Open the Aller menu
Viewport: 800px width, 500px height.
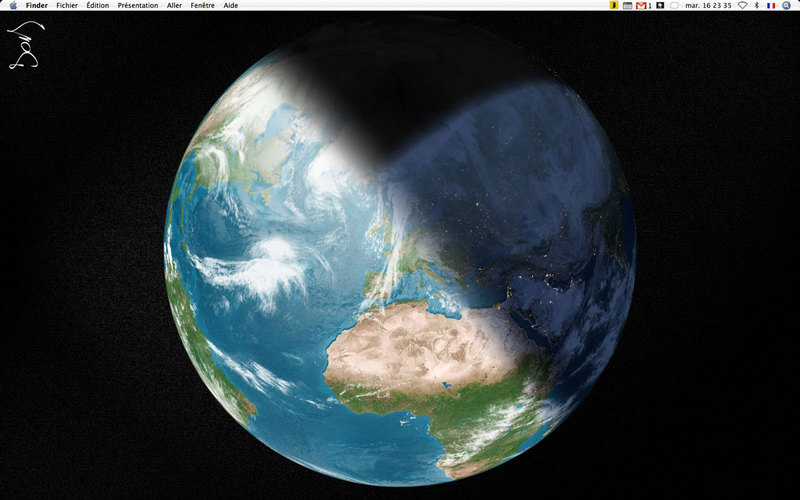click(174, 5)
